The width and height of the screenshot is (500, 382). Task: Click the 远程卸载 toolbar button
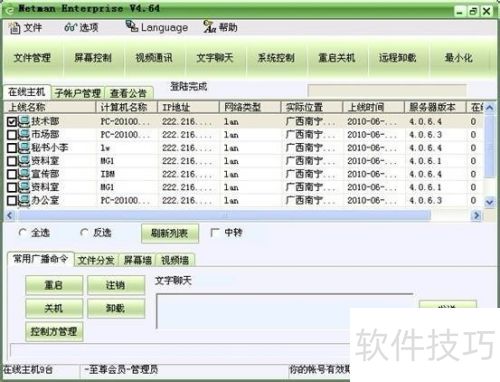(x=398, y=58)
